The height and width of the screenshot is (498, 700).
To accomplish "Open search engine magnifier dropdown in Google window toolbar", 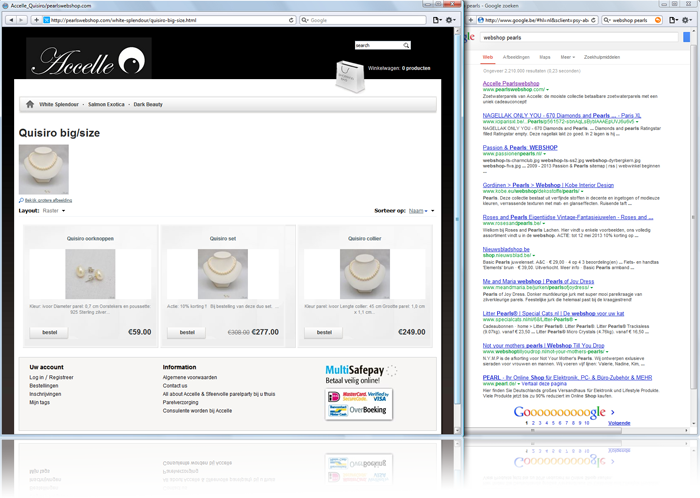I will [x=607, y=20].
